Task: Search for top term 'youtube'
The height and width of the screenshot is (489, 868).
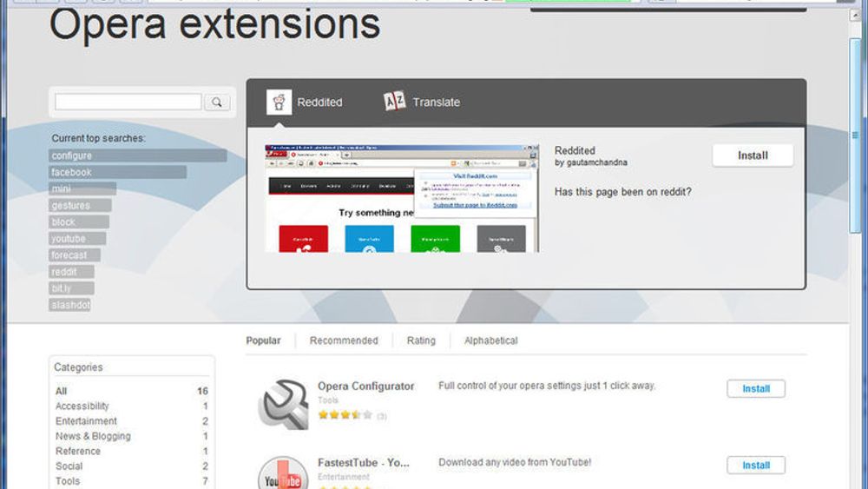Action: tap(77, 239)
